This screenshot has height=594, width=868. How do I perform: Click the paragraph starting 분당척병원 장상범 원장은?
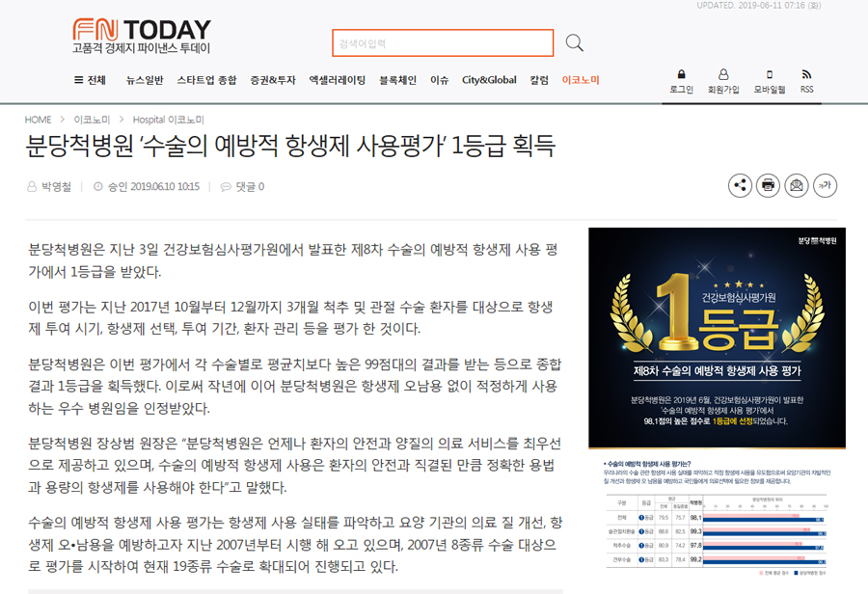pyautogui.click(x=294, y=465)
